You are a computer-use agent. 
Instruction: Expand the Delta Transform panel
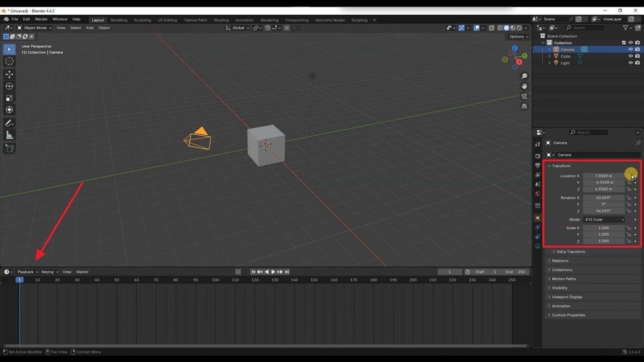click(570, 252)
